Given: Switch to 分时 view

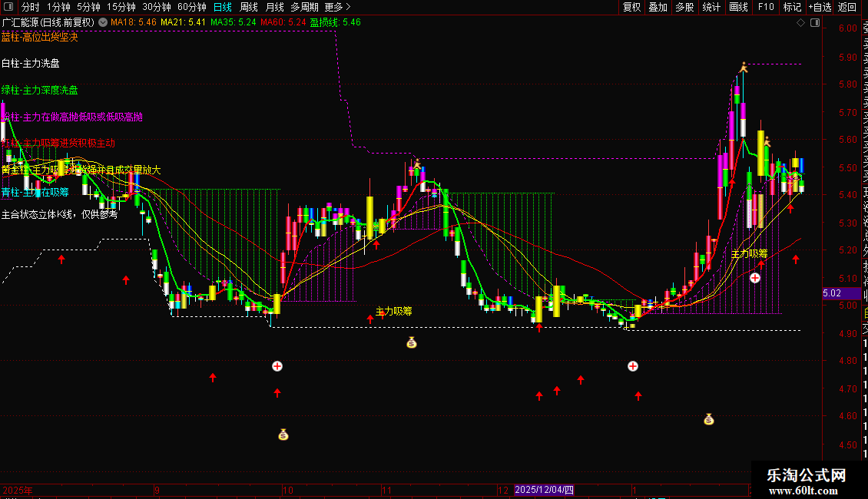Looking at the screenshot, I should tap(31, 7).
